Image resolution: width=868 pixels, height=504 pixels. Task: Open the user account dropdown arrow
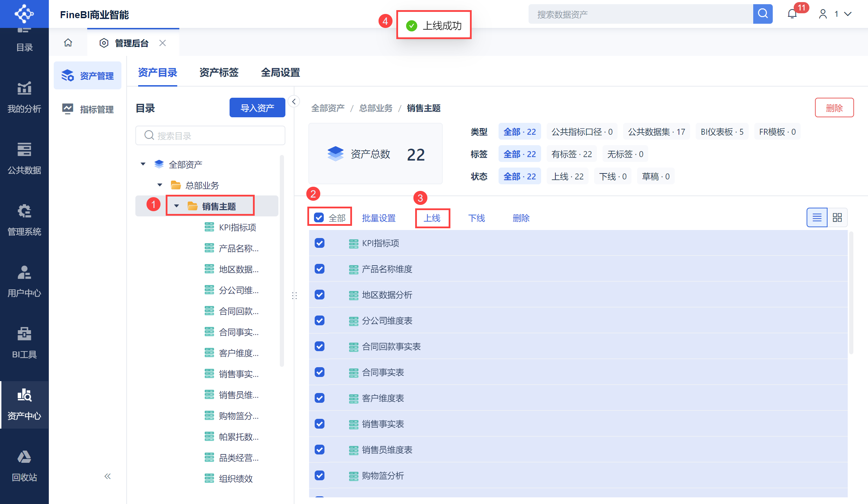[x=848, y=14]
